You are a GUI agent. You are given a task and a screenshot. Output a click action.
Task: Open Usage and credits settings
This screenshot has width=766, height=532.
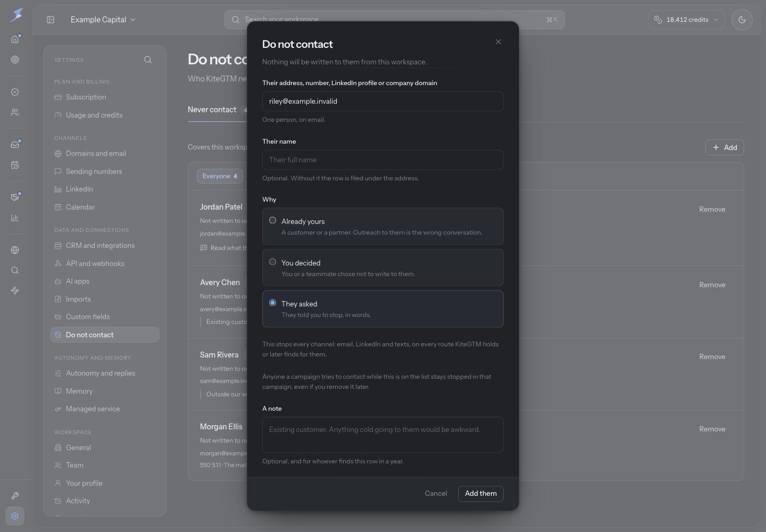pyautogui.click(x=105, y=115)
